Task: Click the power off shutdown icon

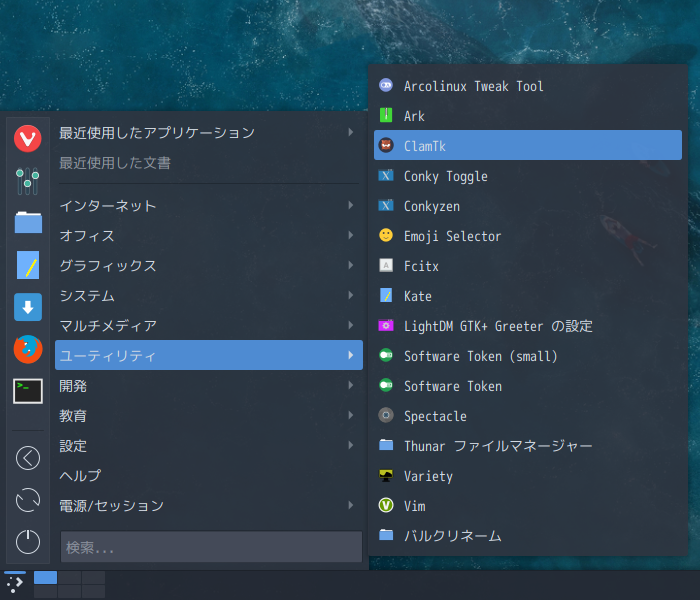Action: click(x=28, y=542)
